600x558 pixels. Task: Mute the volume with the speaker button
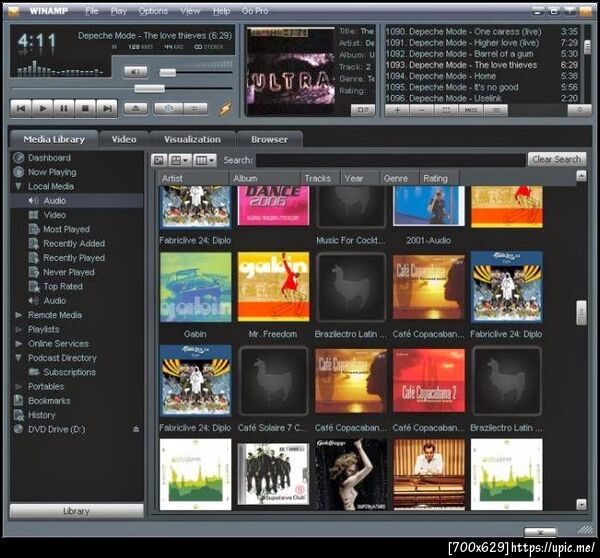tap(135, 72)
